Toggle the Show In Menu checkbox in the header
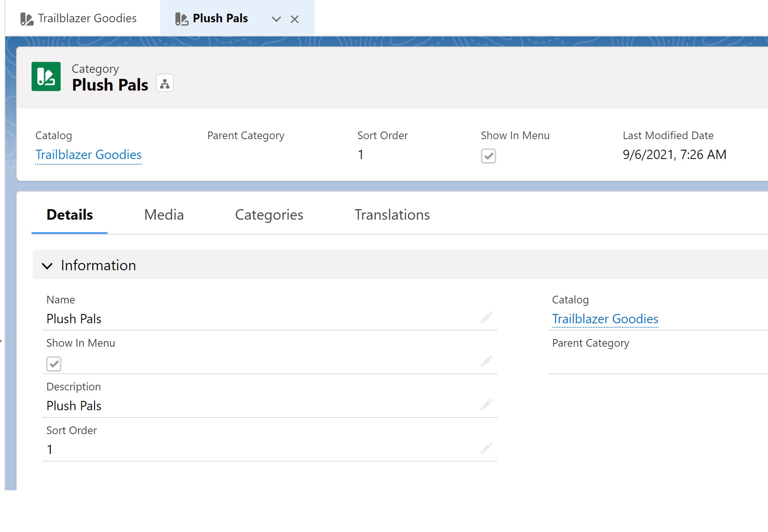Viewport: 768px width, 532px height. coord(489,156)
